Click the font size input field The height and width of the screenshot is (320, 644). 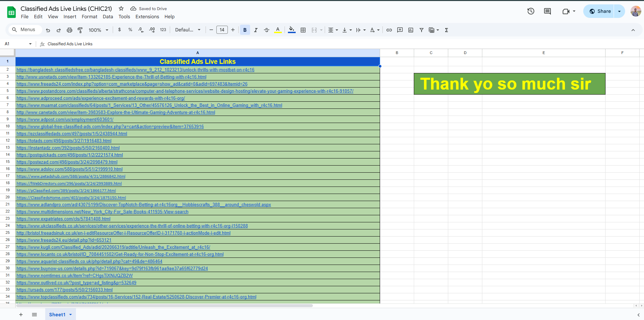222,30
